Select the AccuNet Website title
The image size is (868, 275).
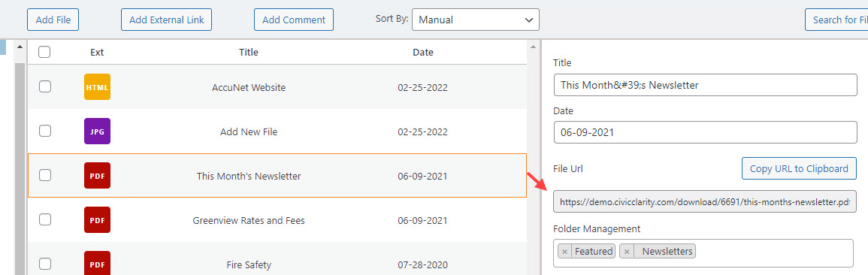click(249, 87)
